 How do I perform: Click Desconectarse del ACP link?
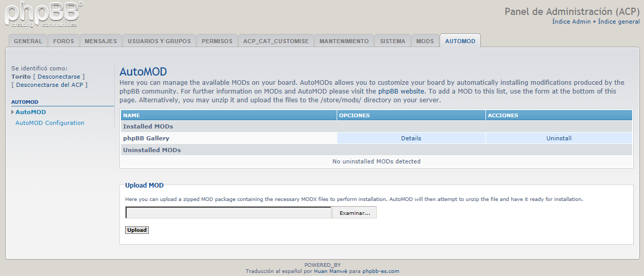(49, 85)
